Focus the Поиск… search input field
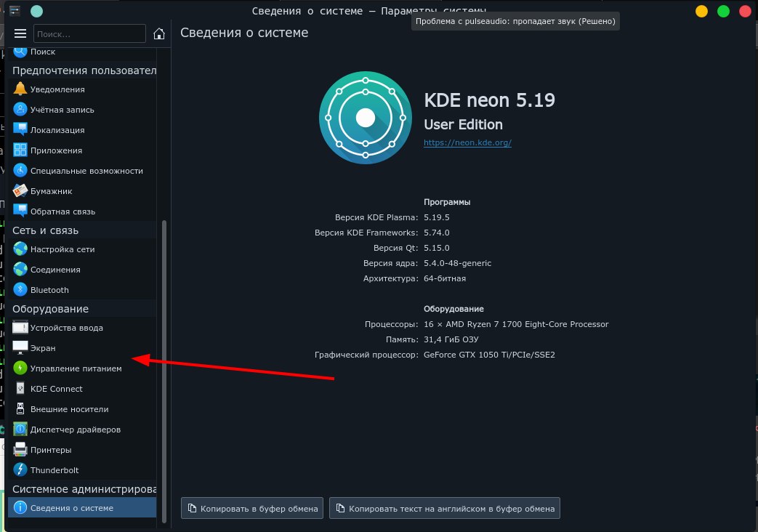This screenshot has width=758, height=532. [89, 33]
